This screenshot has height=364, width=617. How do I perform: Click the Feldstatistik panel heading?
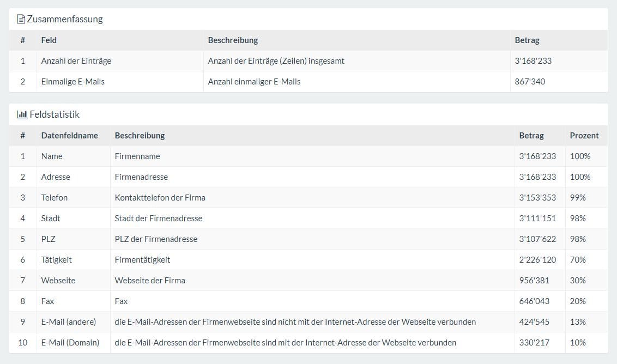tap(55, 114)
